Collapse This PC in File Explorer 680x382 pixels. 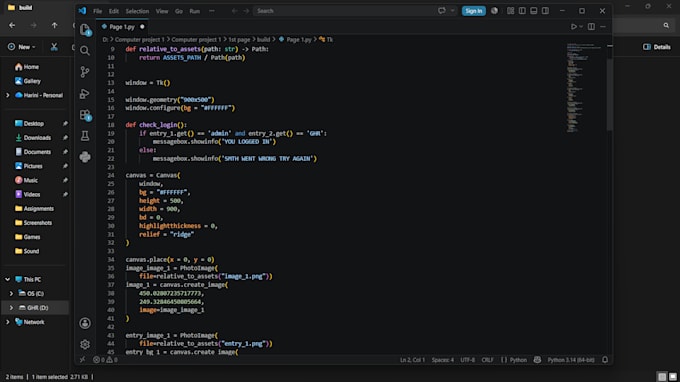pos(7,280)
